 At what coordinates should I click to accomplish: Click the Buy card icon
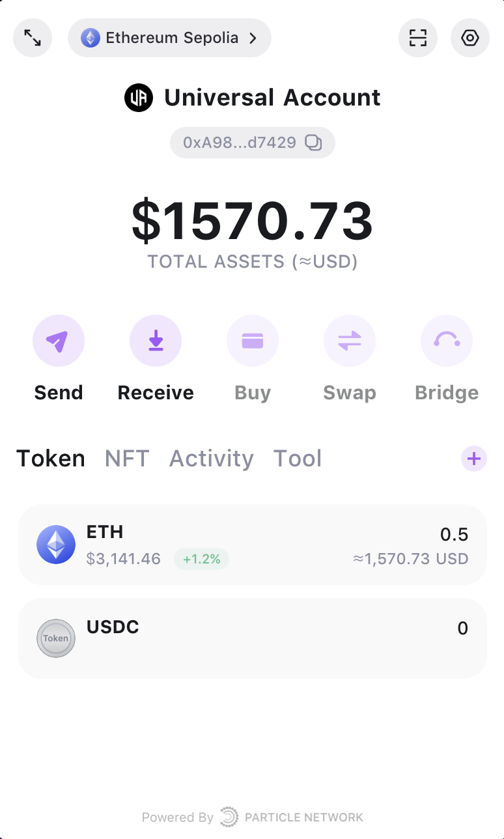pos(253,341)
